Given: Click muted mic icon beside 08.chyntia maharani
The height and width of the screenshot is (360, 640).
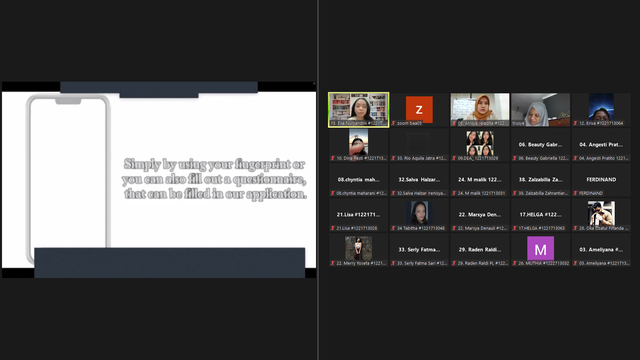Looking at the screenshot, I should click(x=333, y=193).
